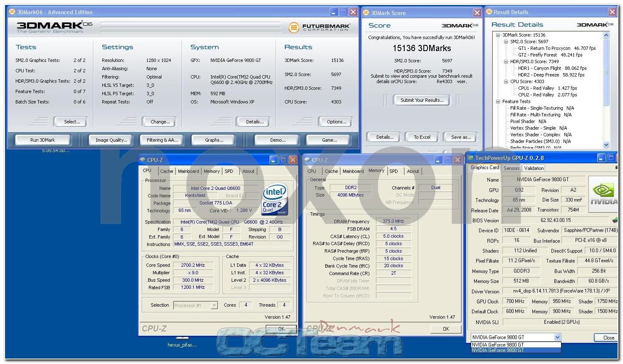
Task: Select Fill Rate - Single-Texturing row
Action: coord(542,108)
